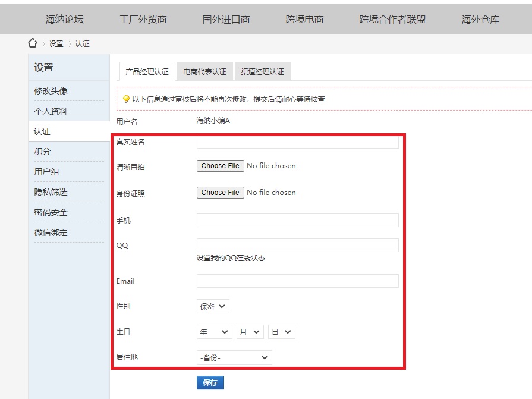The height and width of the screenshot is (399, 532).
Task: Open 海纳论坛 in top navigation
Action: point(64,20)
